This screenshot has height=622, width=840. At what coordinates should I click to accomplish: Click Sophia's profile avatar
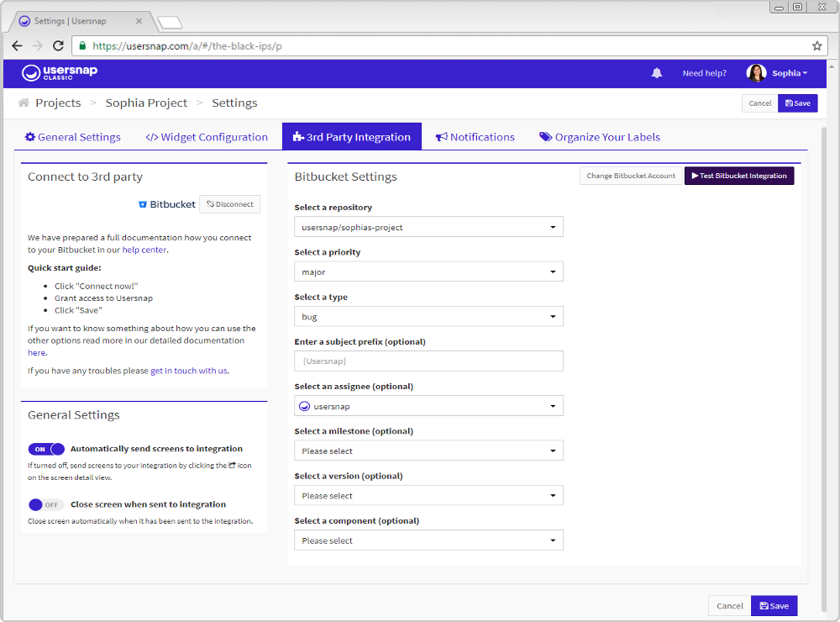[x=756, y=73]
